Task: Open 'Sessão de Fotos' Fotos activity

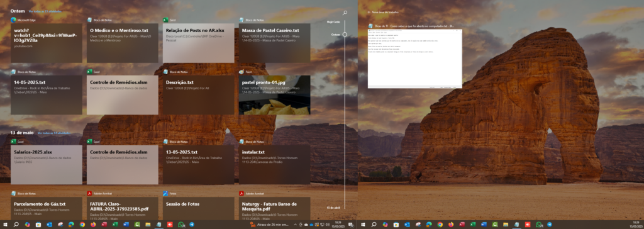Action: [x=198, y=208]
